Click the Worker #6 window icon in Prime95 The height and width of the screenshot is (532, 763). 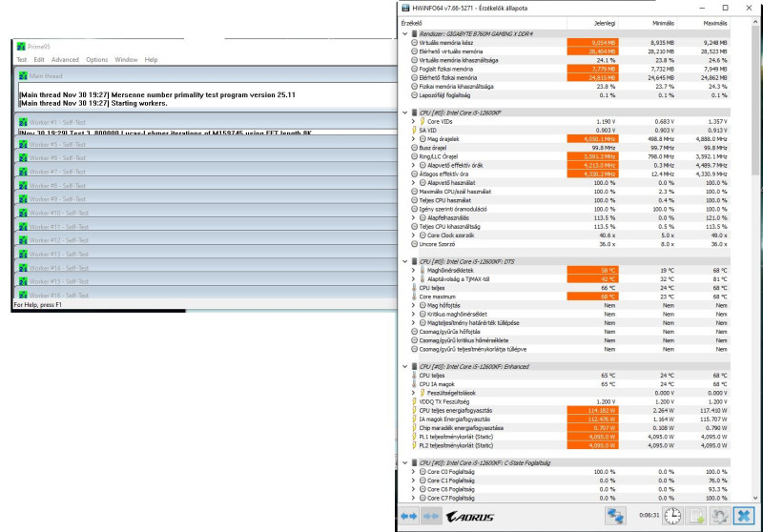23,157
